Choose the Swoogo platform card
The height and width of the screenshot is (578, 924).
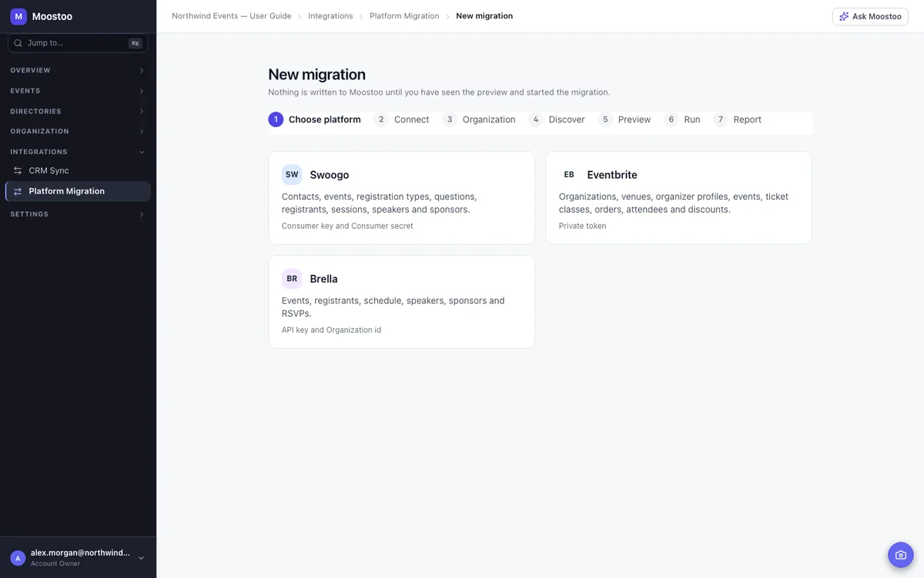click(401, 198)
